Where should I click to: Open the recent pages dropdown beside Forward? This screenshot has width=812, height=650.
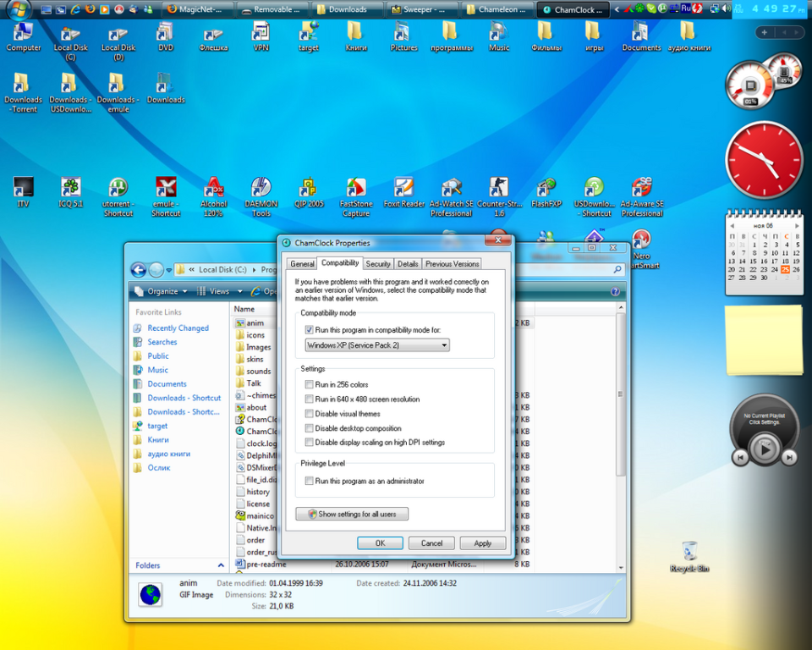(x=169, y=270)
